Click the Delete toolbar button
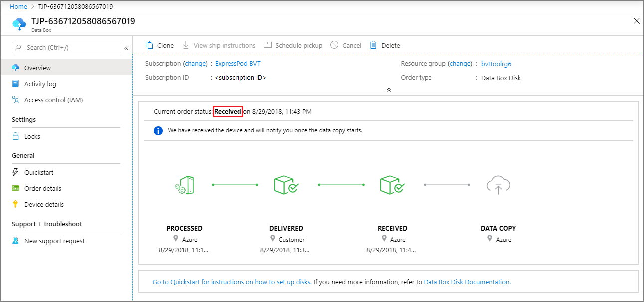The height and width of the screenshot is (302, 644). pos(385,45)
